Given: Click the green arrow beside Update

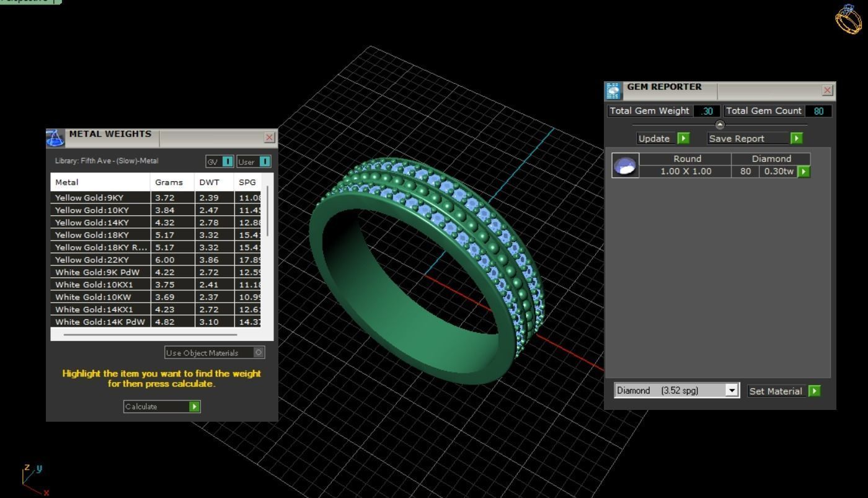Looking at the screenshot, I should [683, 138].
